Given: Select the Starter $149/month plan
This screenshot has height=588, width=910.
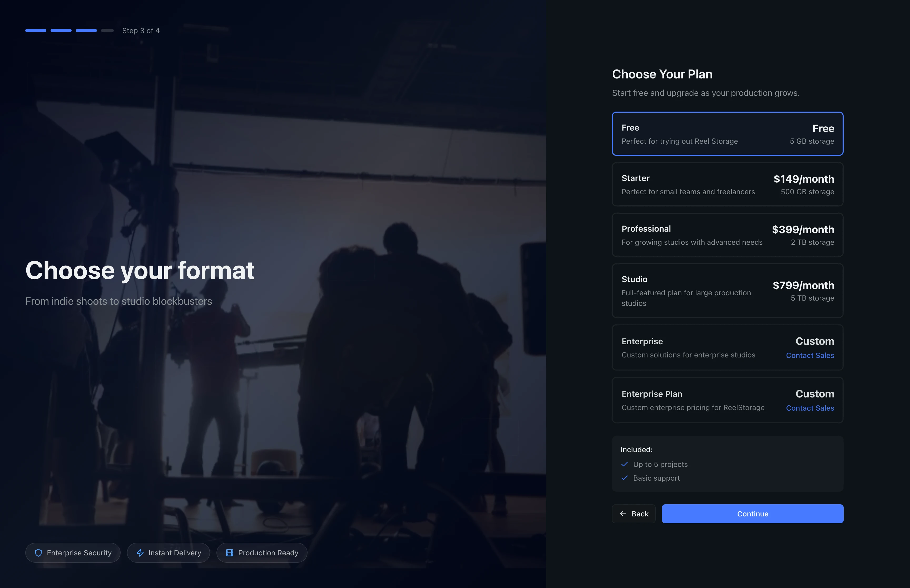Looking at the screenshot, I should 727,185.
